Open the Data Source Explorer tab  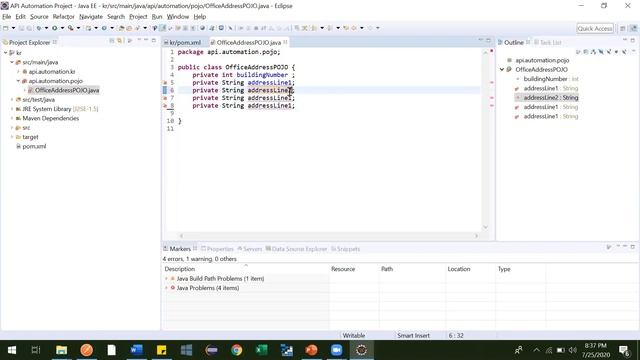coord(296,249)
